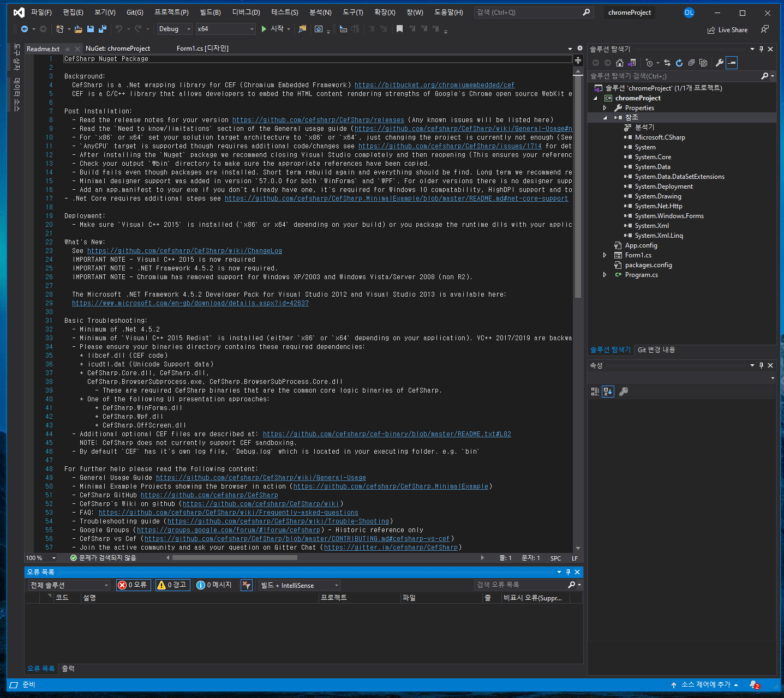Toggle the 0 오류 errors filter
784x698 pixels.
point(134,585)
